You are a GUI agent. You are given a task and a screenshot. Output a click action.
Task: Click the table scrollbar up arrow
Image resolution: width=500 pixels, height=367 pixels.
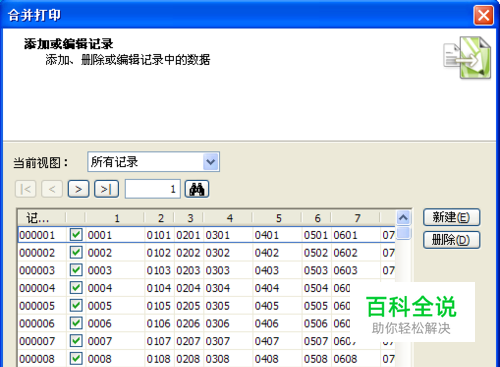click(403, 218)
